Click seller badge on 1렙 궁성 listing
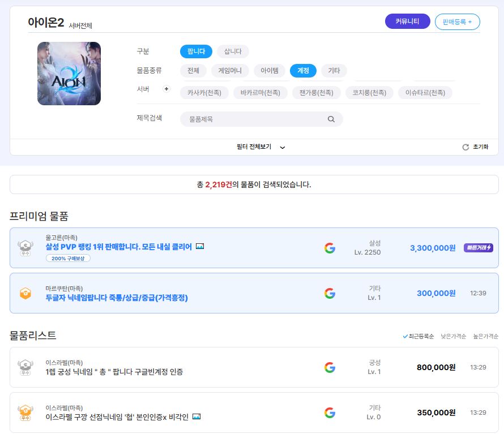This screenshot has width=504, height=434. click(x=25, y=367)
